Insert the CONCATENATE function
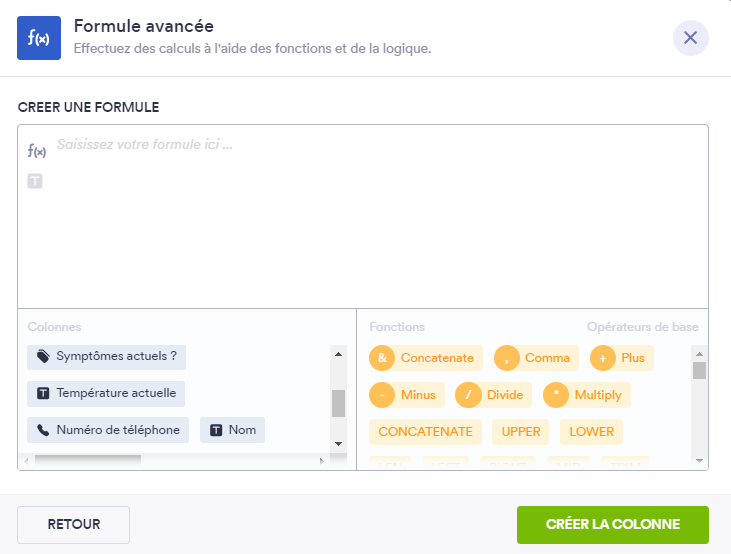731x554 pixels. point(425,432)
